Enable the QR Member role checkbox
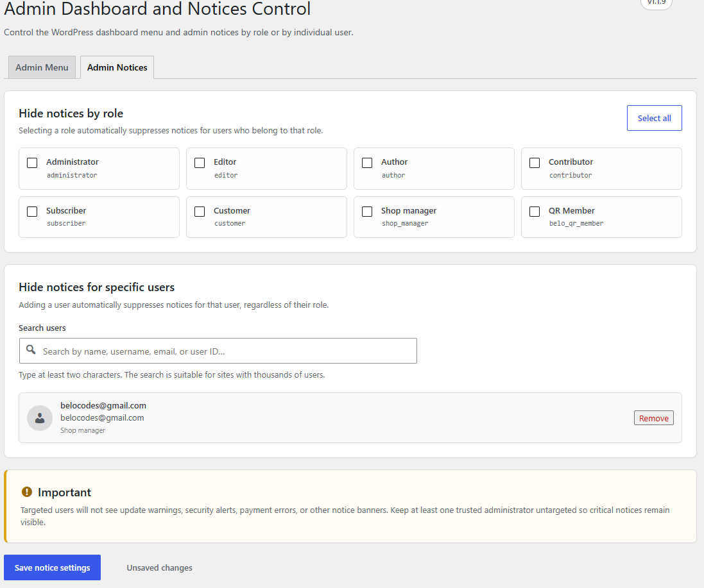704x588 pixels. 535,211
